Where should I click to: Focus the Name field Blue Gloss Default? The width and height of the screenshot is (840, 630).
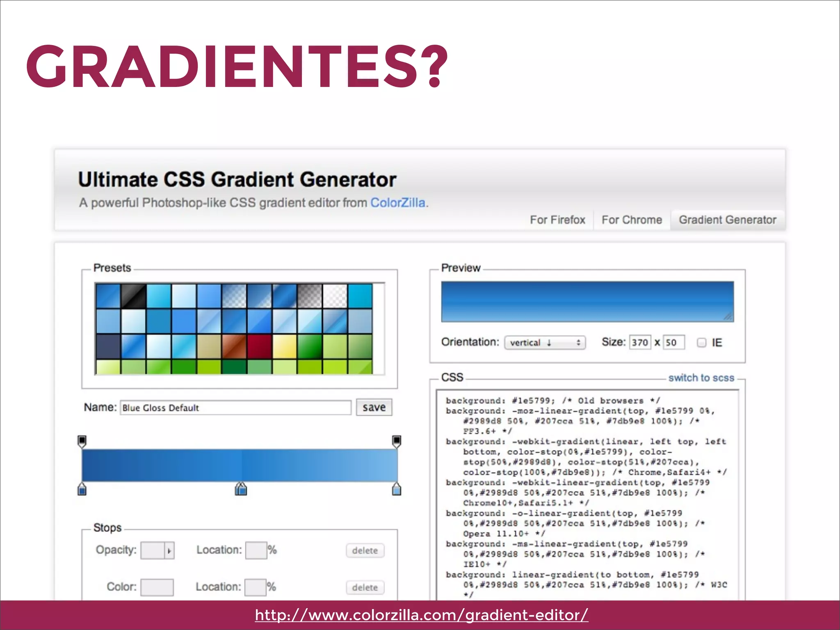coord(236,408)
